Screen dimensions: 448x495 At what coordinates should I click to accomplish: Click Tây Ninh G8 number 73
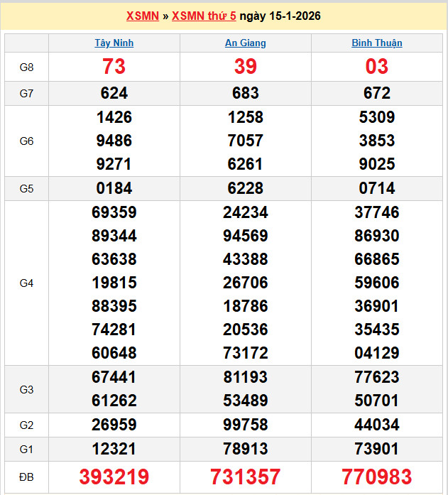[114, 67]
